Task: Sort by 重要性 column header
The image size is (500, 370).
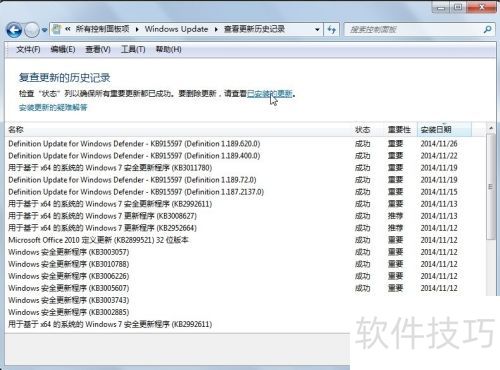Action: [x=400, y=130]
